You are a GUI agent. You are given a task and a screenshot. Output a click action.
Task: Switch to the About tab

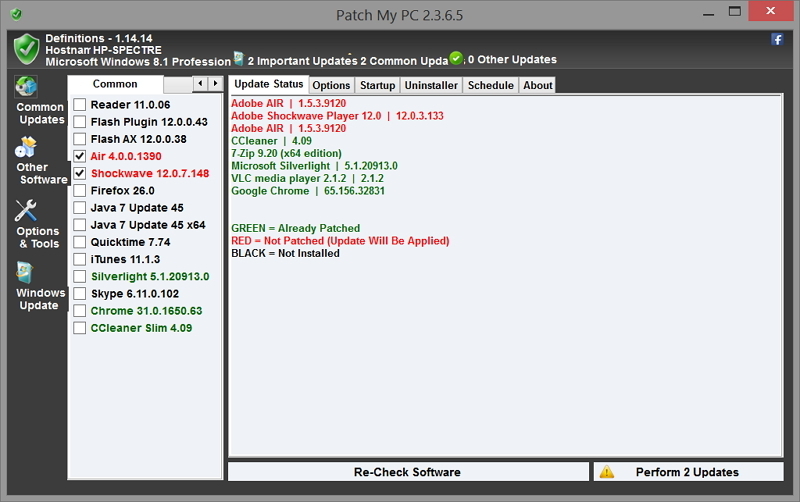(538, 85)
